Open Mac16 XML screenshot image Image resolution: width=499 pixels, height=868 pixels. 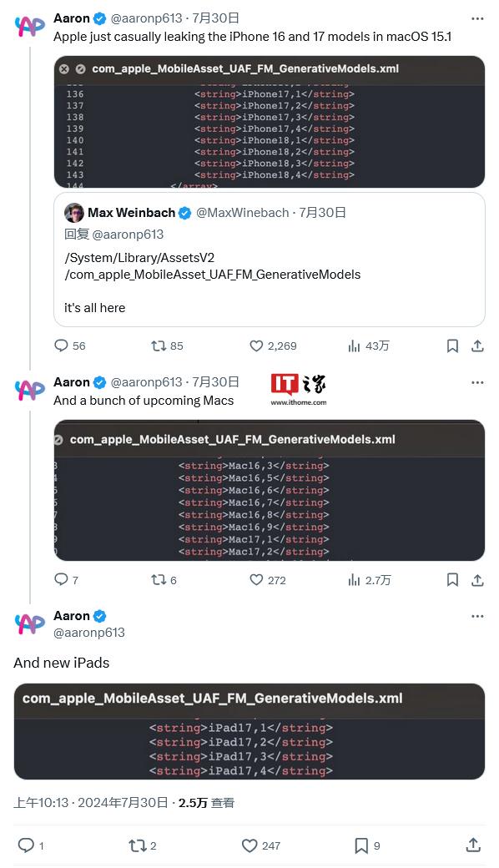[x=270, y=491]
